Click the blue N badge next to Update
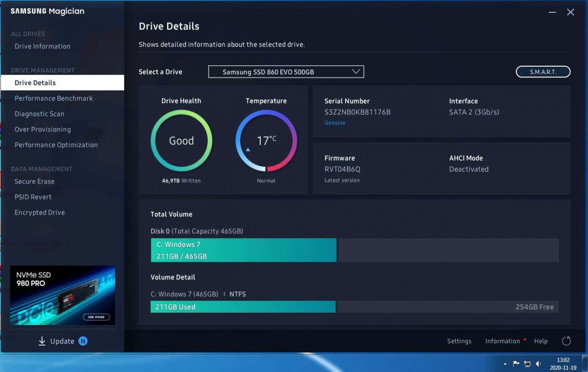The image size is (588, 372). (x=83, y=341)
